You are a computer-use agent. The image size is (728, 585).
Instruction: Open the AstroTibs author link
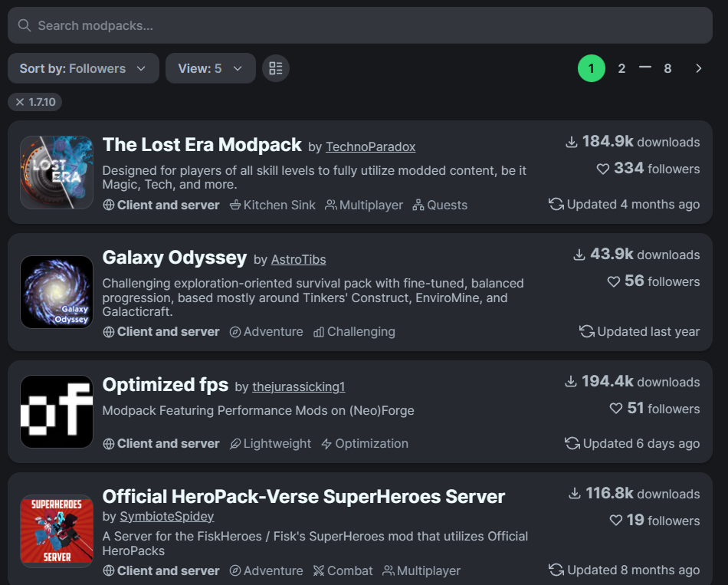[299, 260]
